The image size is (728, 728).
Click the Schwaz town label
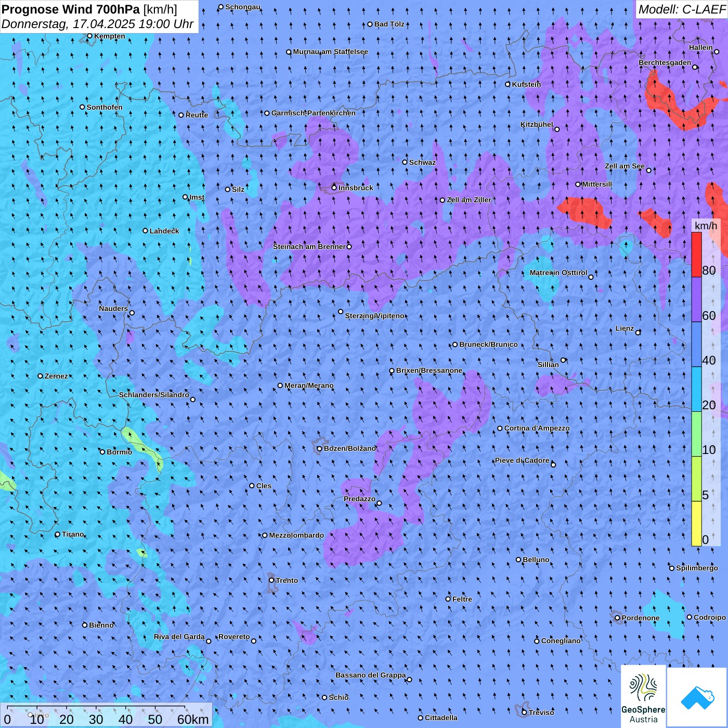pos(422,162)
